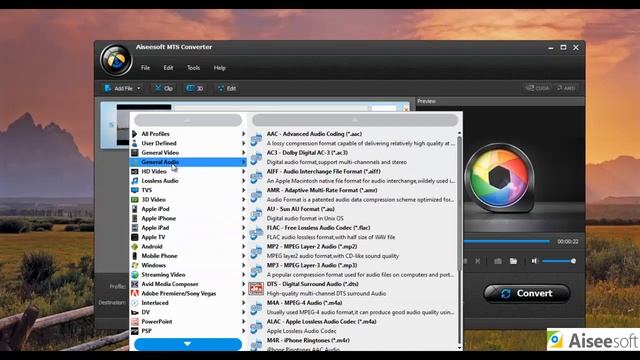
Task: Expand the User Defined submenu arrow
Action: click(x=243, y=143)
